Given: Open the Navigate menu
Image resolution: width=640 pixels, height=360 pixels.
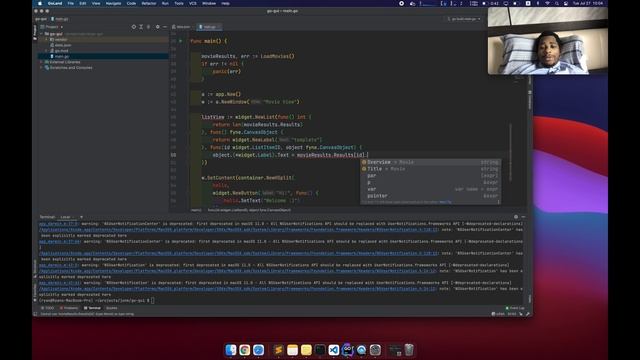Looking at the screenshot, I should coord(113,3).
